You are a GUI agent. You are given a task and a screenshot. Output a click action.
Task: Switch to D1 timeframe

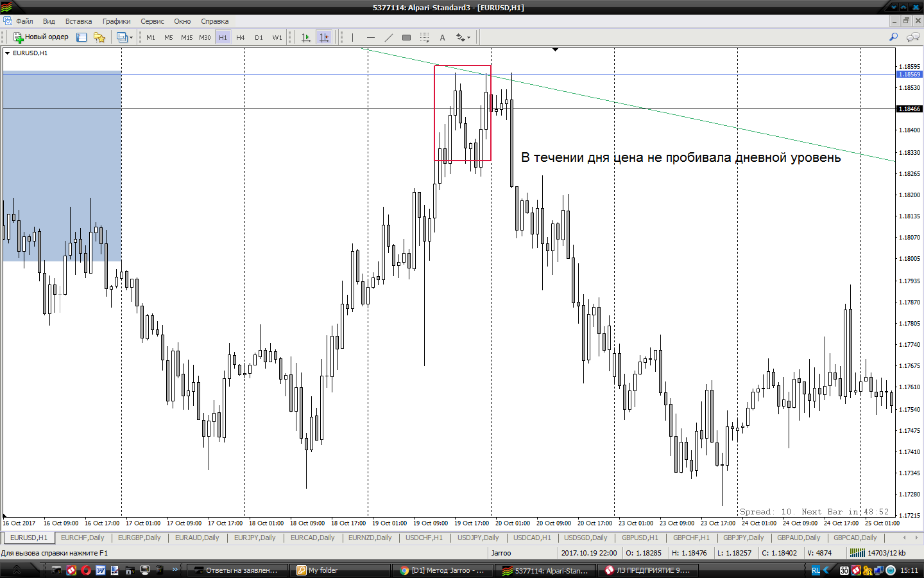click(259, 37)
